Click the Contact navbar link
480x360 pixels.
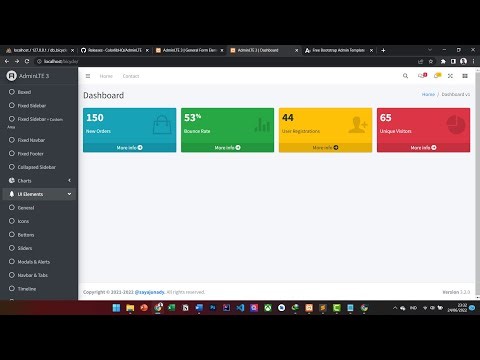tap(131, 76)
